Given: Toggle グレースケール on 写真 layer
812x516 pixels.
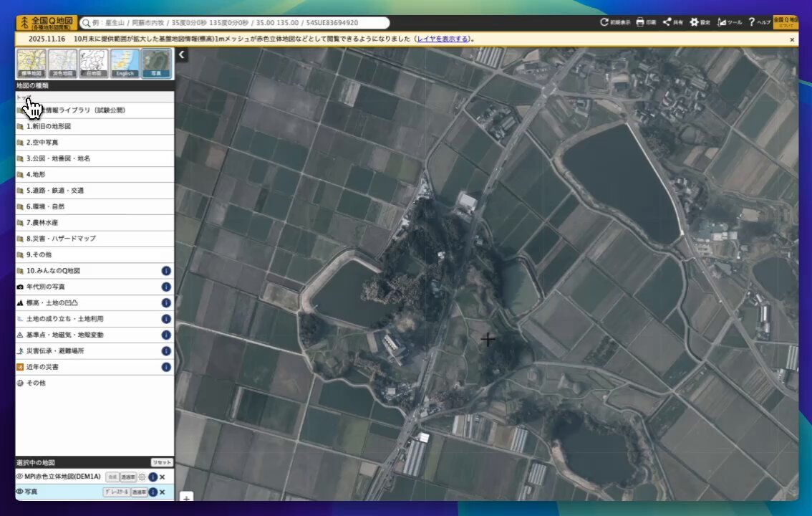Looking at the screenshot, I should (115, 492).
